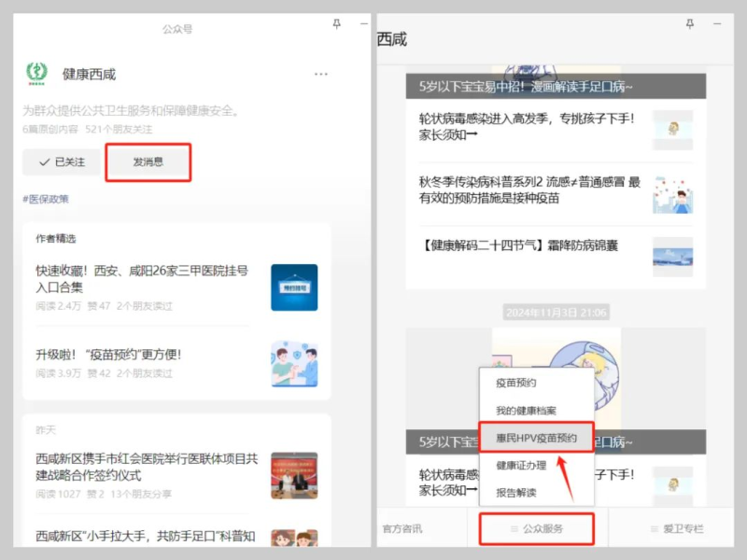The image size is (747, 560).
Task: Select 健康证办理 menu entry
Action: click(520, 465)
